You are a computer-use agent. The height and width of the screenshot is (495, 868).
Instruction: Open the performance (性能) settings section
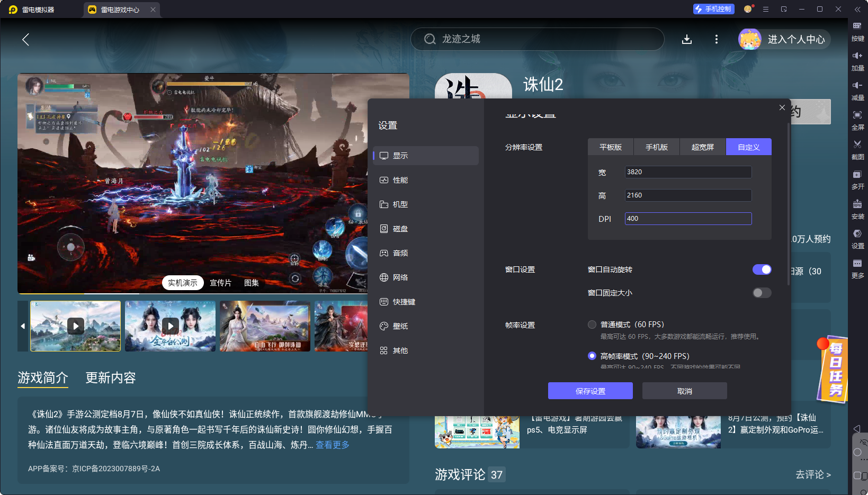tap(400, 180)
